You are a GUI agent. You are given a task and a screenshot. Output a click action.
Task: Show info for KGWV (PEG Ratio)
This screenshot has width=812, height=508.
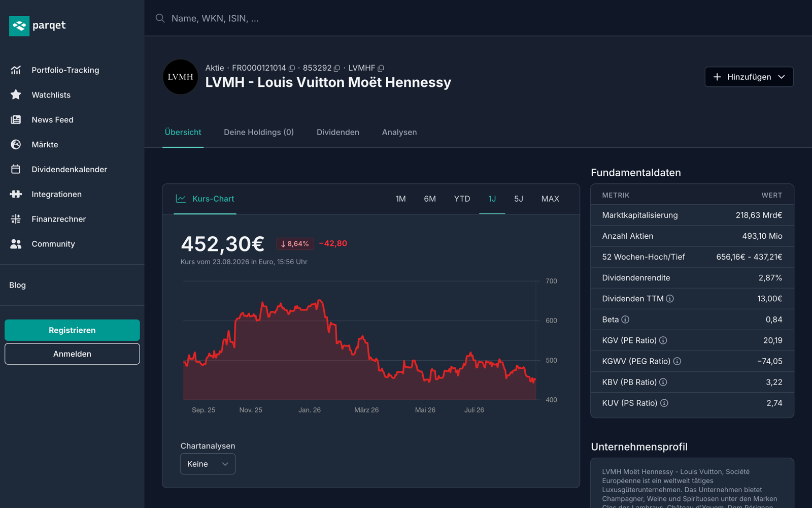click(x=677, y=361)
